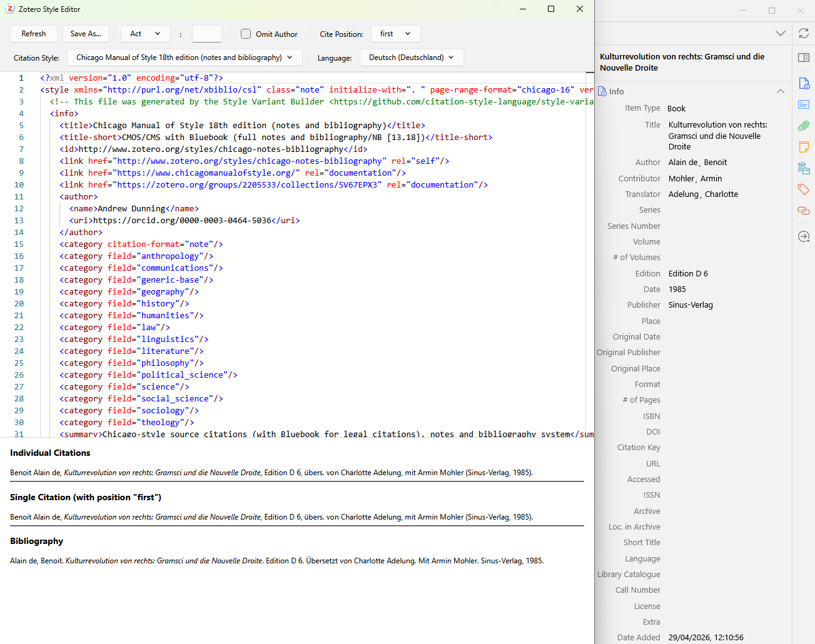Click translator name Adelung
The height and width of the screenshot is (644, 815).
pos(684,194)
